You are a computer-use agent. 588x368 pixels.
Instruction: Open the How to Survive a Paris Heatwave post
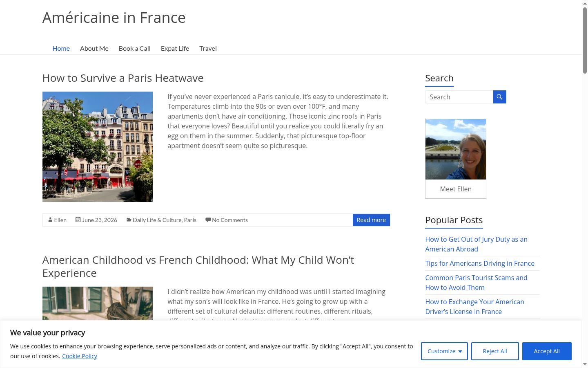tap(123, 78)
